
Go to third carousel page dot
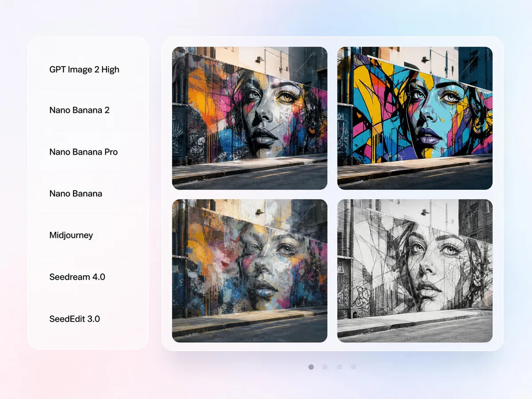click(339, 367)
